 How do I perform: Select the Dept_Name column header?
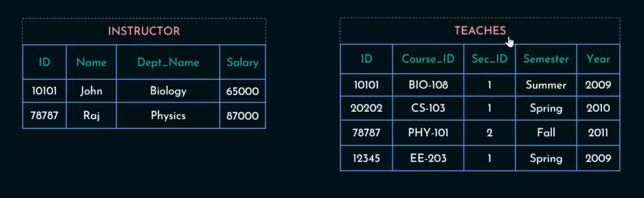coord(168,62)
